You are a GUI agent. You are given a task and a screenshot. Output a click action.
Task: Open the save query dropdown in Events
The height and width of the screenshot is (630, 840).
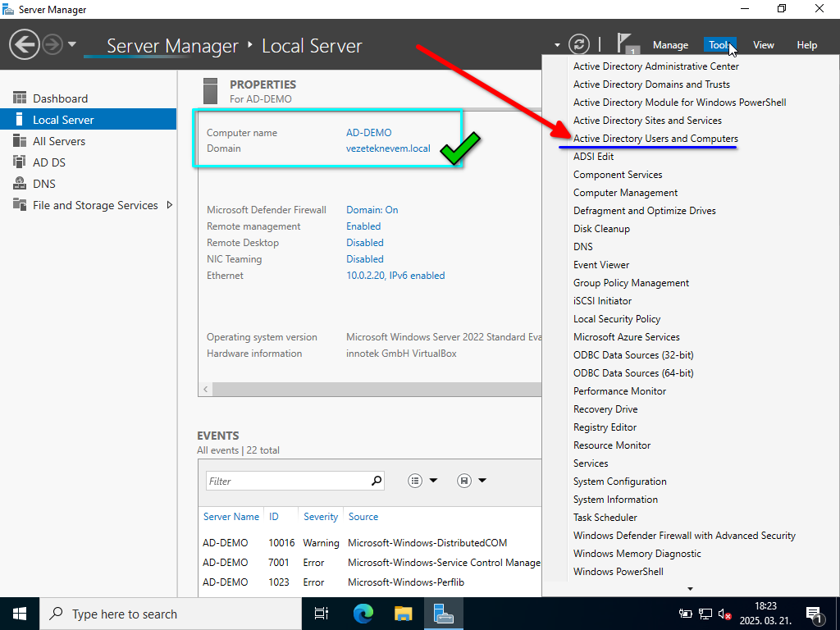point(472,481)
